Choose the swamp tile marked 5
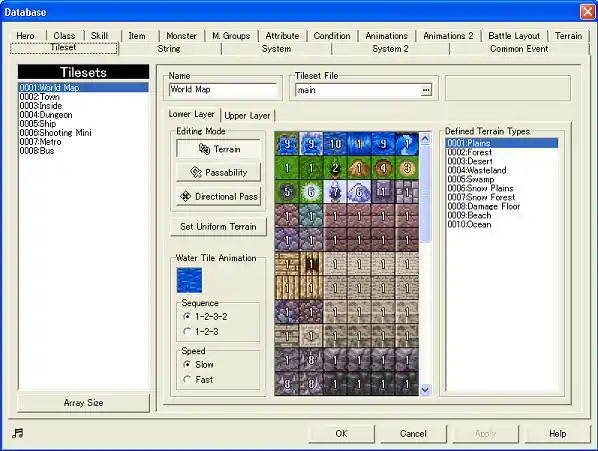The image size is (598, 451). (x=287, y=192)
